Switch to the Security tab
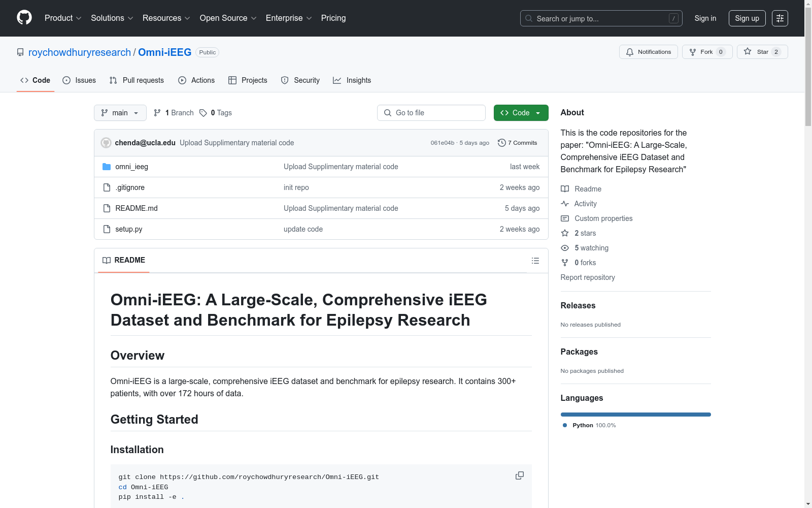The height and width of the screenshot is (508, 812). click(300, 80)
